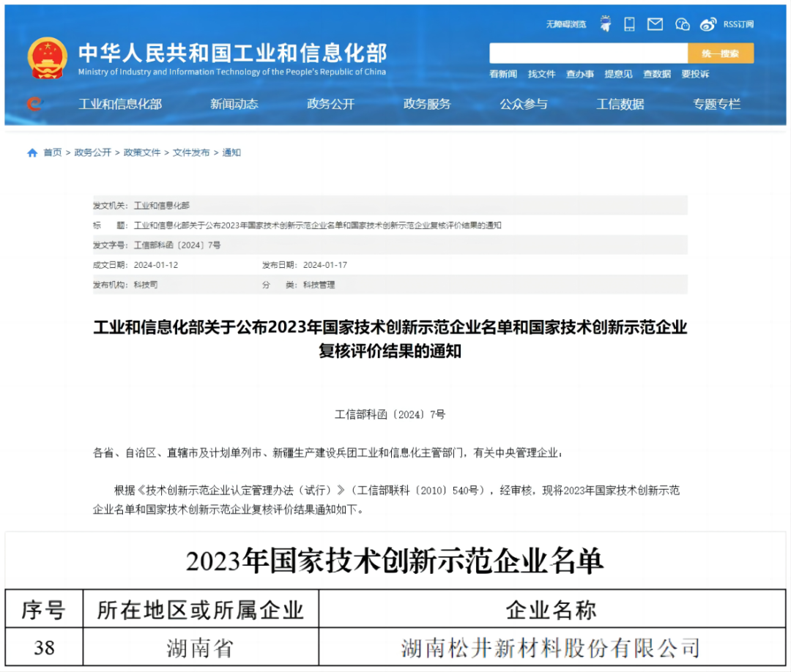Screen dimensions: 791x672
Task: Click table header 所在地区或所属企业
Action: coord(200,610)
